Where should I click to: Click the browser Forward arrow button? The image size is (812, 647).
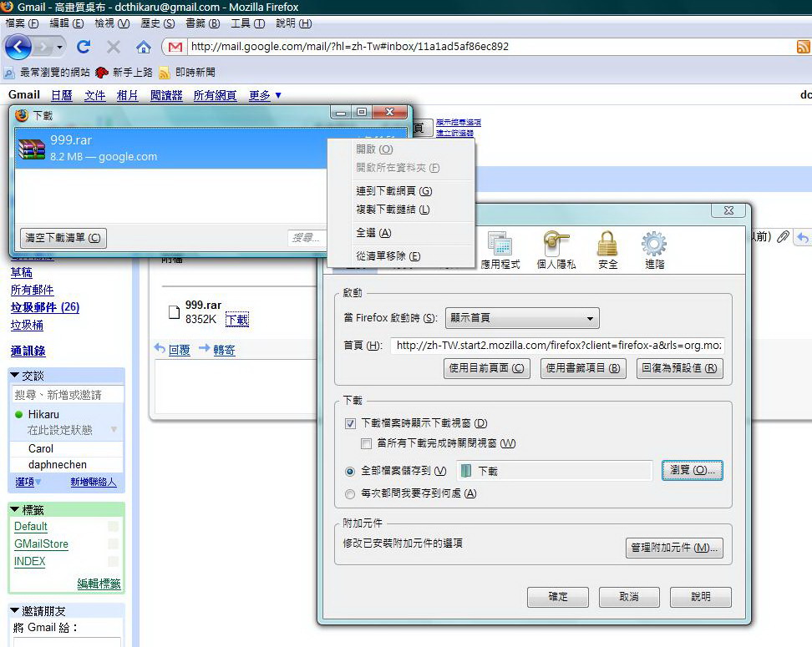pyautogui.click(x=43, y=48)
